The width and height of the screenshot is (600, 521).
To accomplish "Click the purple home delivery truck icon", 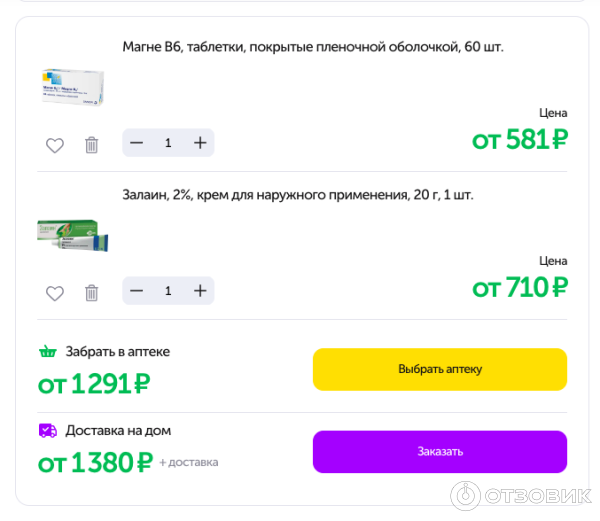I will pyautogui.click(x=47, y=431).
